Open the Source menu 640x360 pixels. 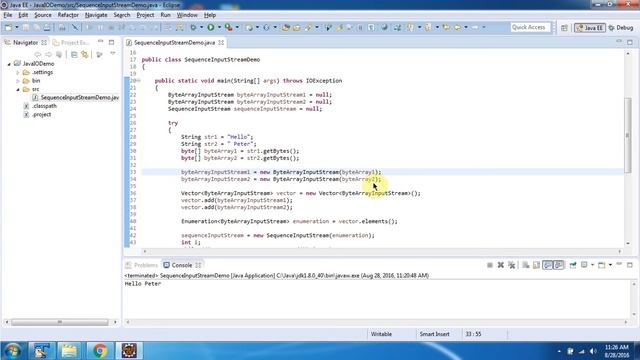point(43,15)
